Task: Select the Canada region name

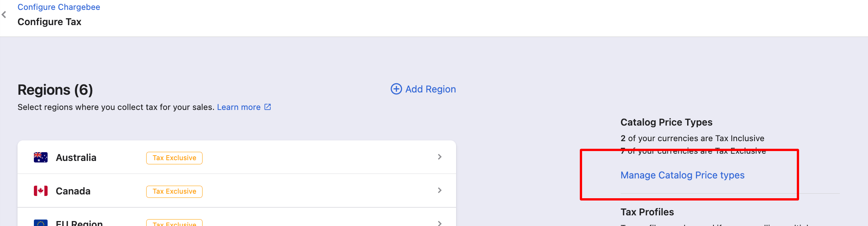Action: 73,191
